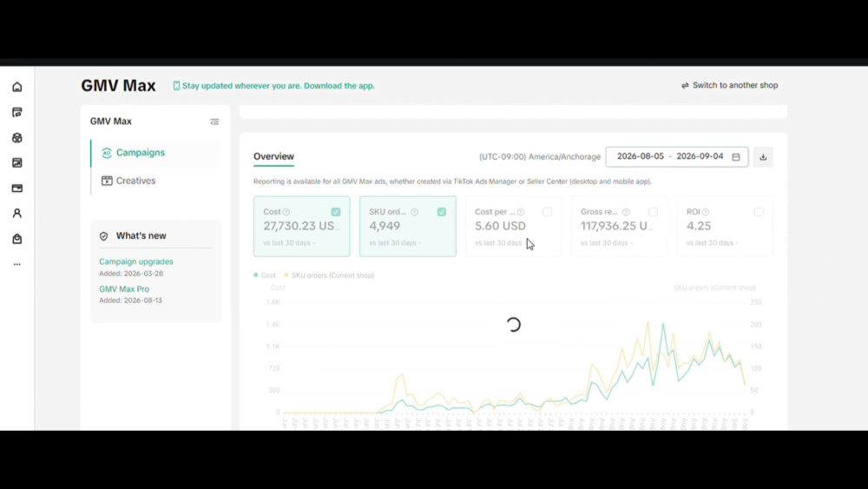Open the products cube icon in sidebar
Viewport: 868px width, 489px height.
17,137
